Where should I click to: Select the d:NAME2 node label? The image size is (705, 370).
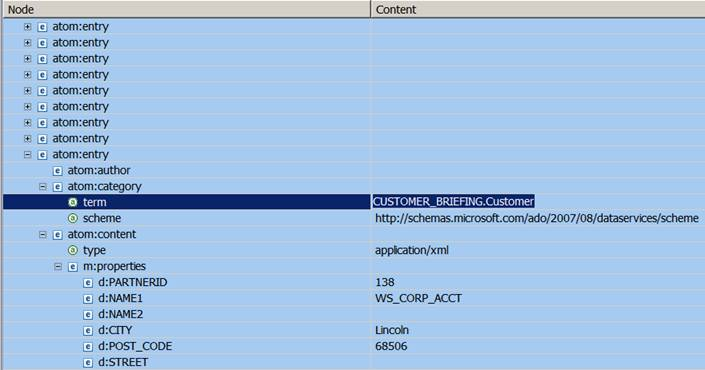point(120,314)
